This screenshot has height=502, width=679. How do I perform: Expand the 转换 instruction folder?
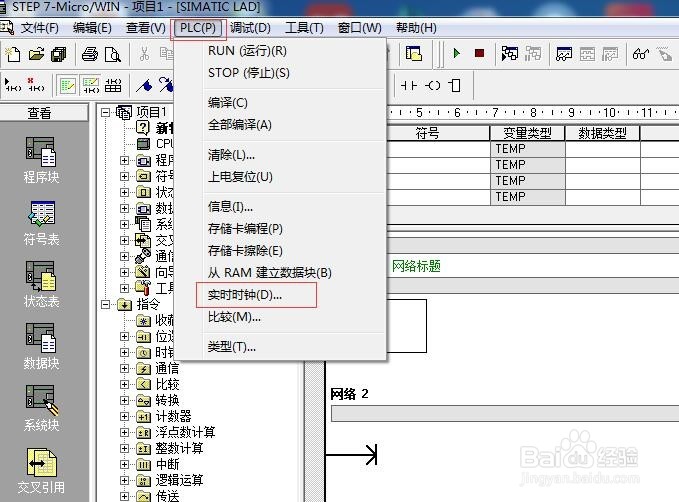[x=124, y=401]
